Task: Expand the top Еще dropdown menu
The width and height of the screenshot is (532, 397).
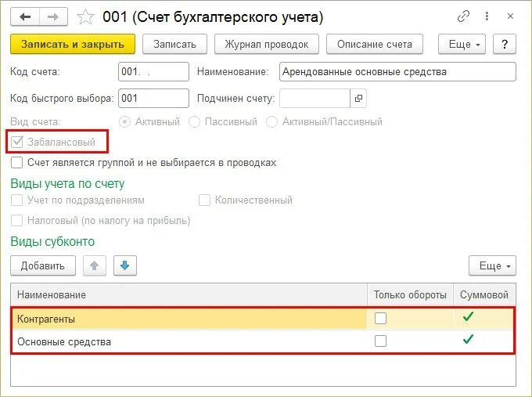Action: click(x=462, y=44)
